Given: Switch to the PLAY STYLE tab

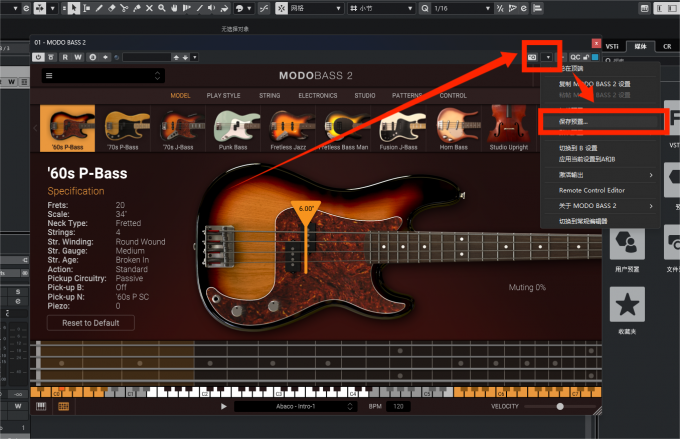Looking at the screenshot, I should [223, 95].
